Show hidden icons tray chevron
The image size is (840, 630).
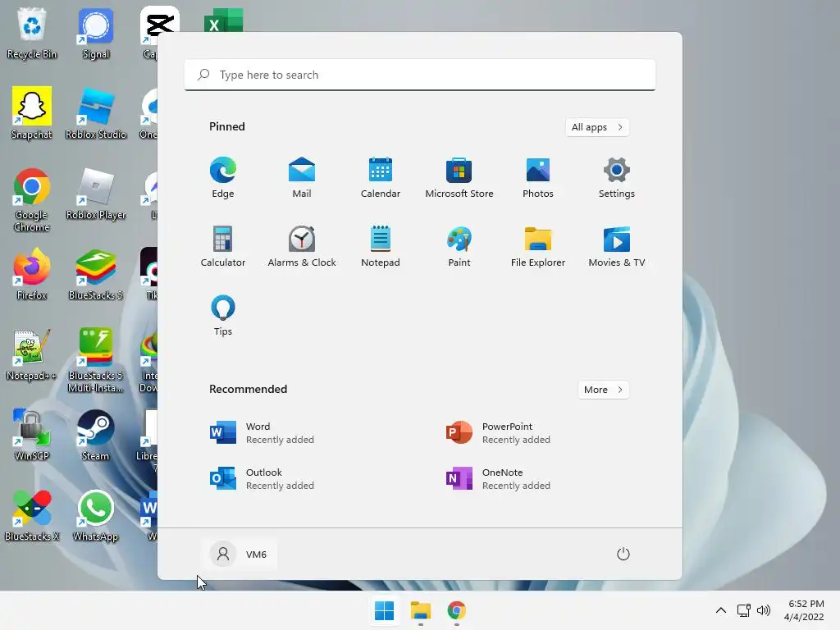click(x=721, y=610)
